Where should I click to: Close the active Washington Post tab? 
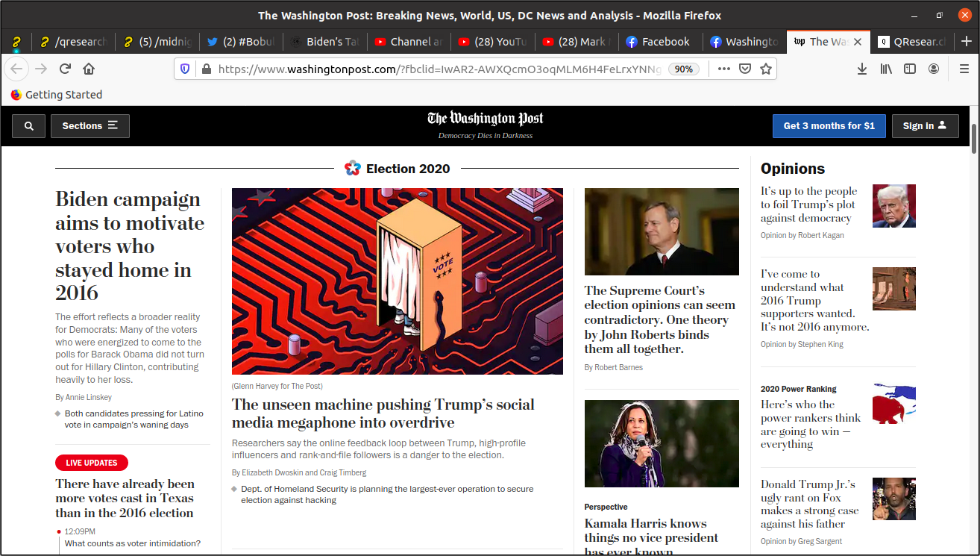click(857, 42)
